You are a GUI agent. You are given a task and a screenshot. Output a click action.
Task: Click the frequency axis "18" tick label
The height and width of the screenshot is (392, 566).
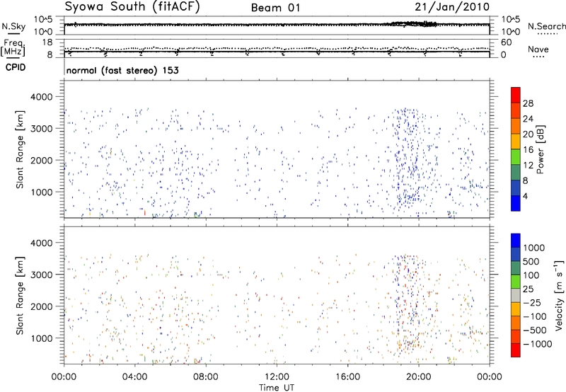47,42
